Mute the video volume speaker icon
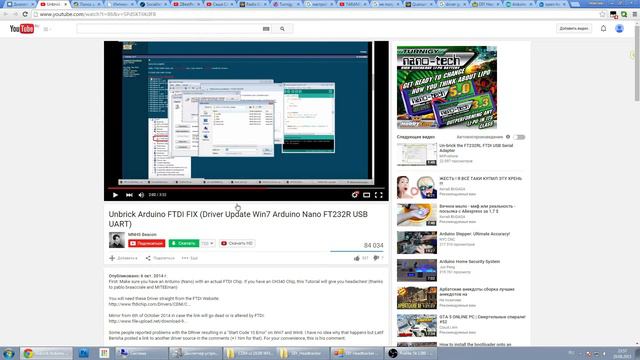 tap(141, 195)
